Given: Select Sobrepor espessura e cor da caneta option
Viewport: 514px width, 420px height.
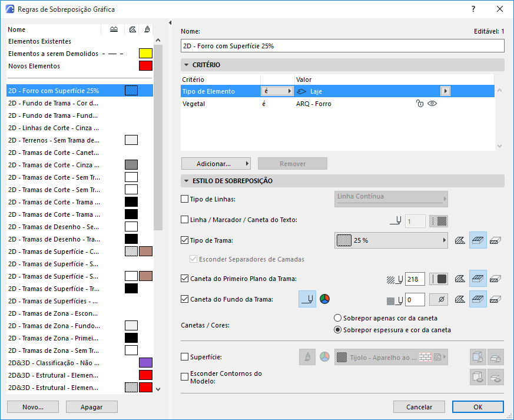Looking at the screenshot, I should click(337, 330).
